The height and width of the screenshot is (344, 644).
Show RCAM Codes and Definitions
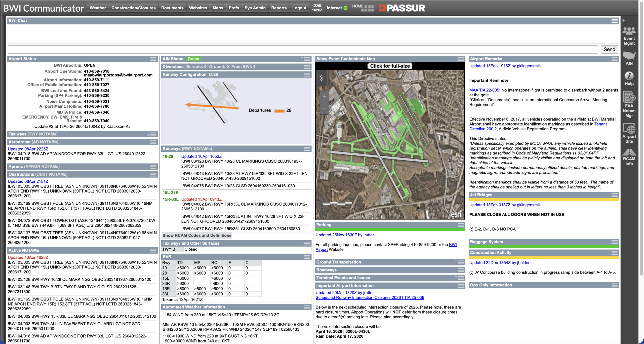[197, 236]
